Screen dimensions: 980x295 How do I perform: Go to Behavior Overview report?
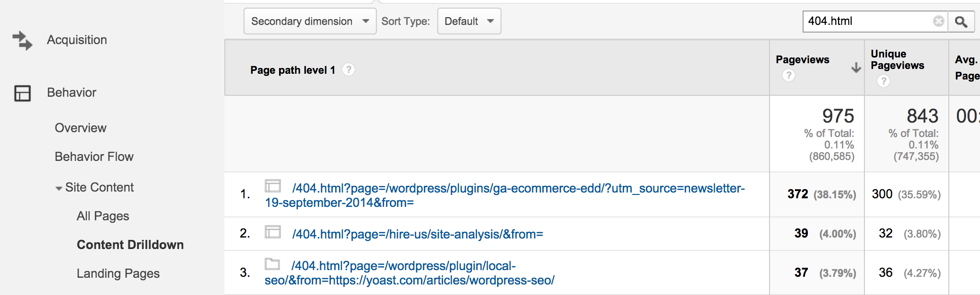[81, 128]
